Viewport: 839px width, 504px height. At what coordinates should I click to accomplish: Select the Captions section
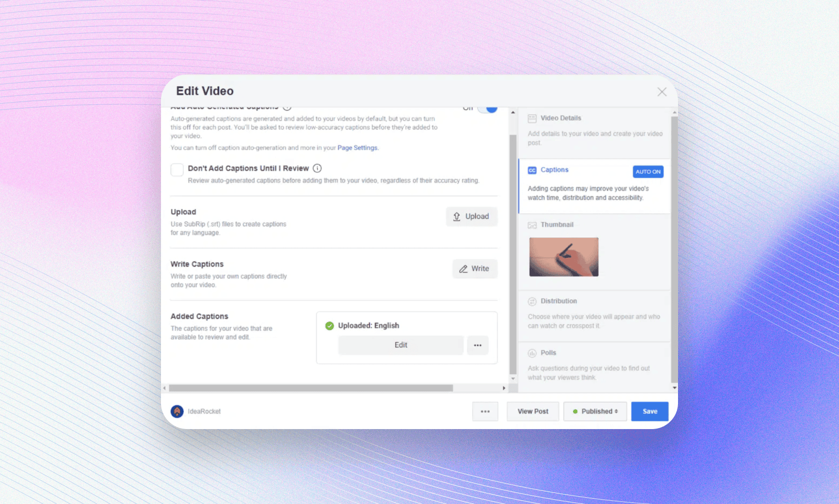tap(594, 187)
